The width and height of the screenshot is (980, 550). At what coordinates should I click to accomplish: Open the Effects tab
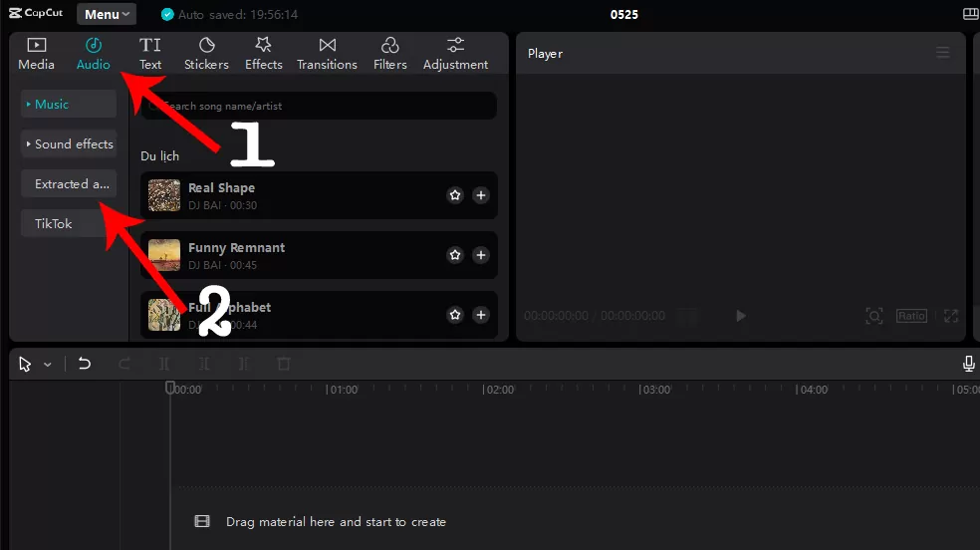tap(263, 54)
